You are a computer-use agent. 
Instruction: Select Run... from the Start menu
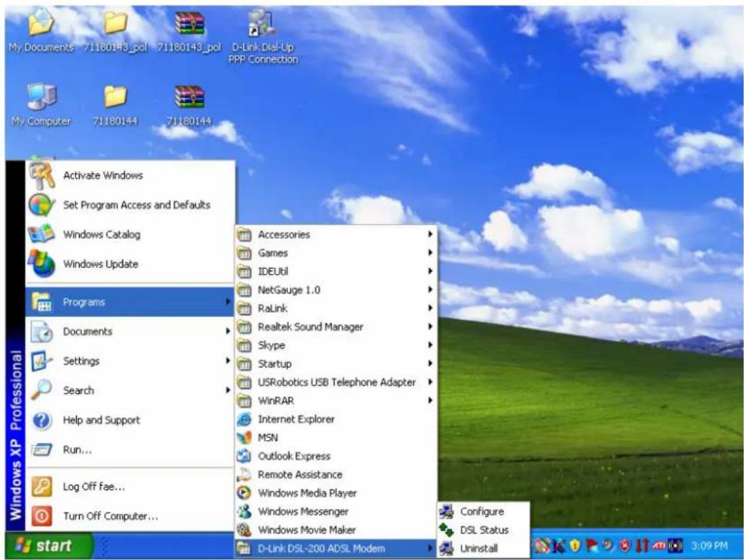click(129, 450)
